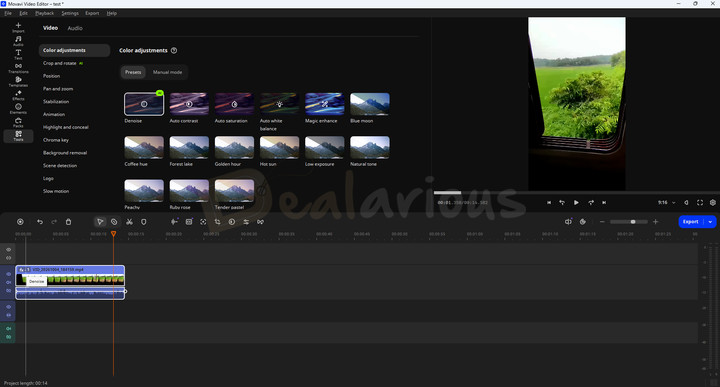
Task: Open the Settings menu
Action: click(x=70, y=13)
